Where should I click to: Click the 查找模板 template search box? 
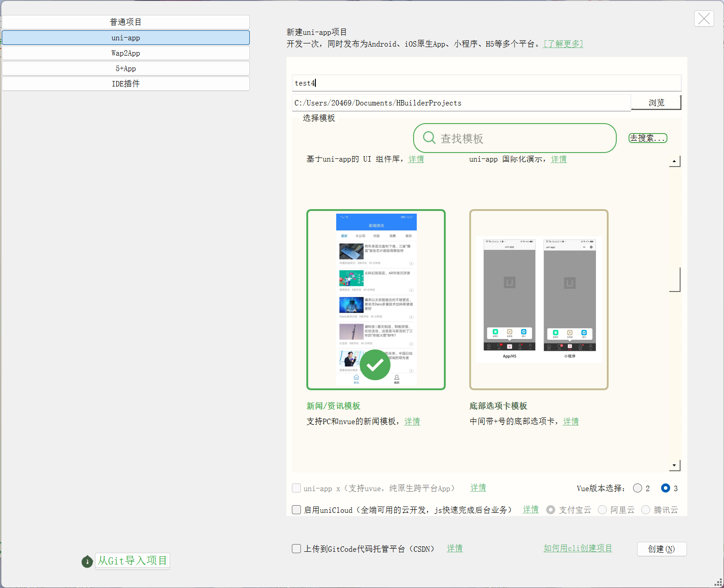point(515,138)
